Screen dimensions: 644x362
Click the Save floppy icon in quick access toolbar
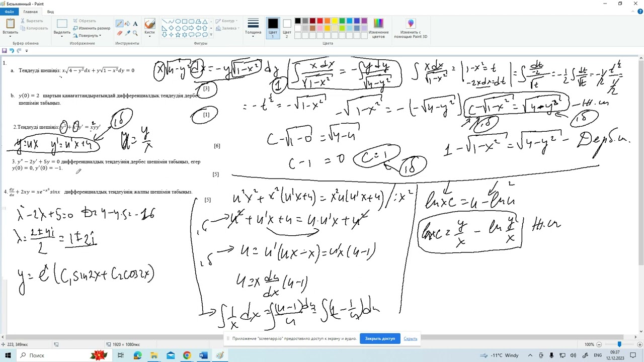[5, 50]
